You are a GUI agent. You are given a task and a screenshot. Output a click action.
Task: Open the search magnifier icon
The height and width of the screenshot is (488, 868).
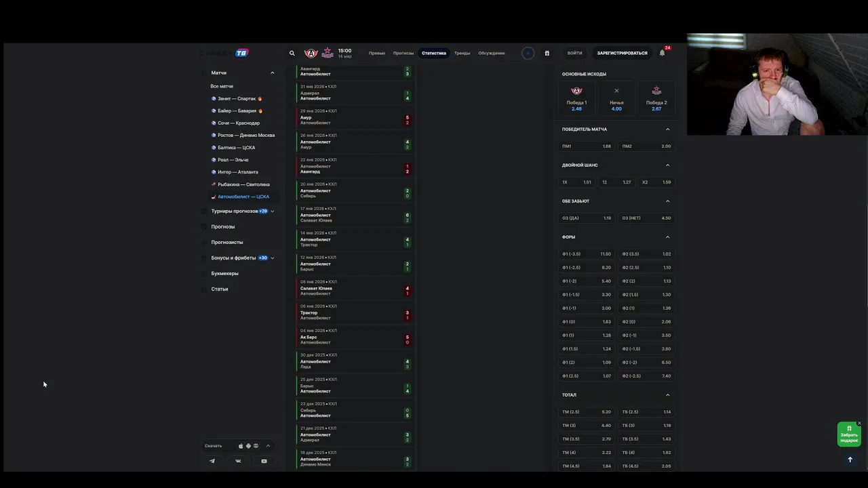click(292, 53)
